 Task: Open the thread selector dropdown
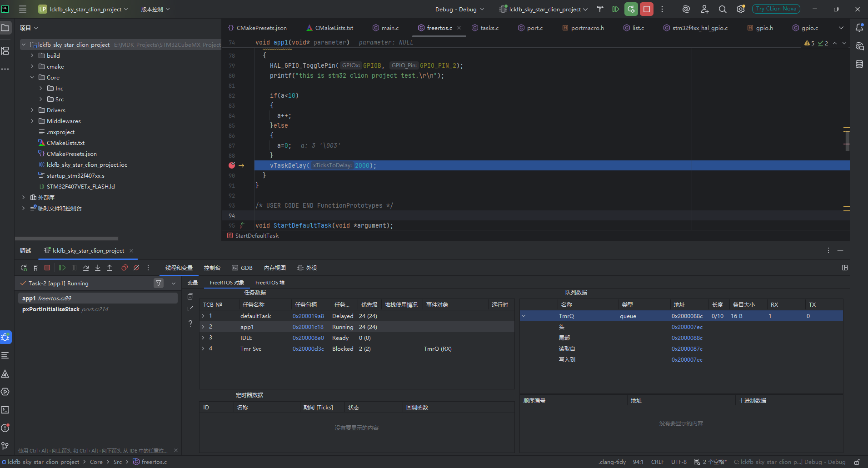[x=174, y=283]
